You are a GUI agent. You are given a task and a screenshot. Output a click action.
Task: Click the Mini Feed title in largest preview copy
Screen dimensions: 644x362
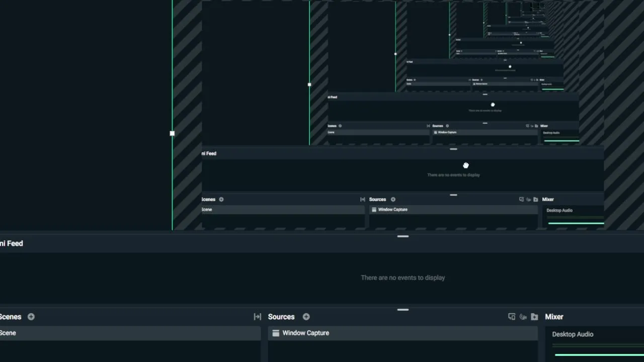209,153
